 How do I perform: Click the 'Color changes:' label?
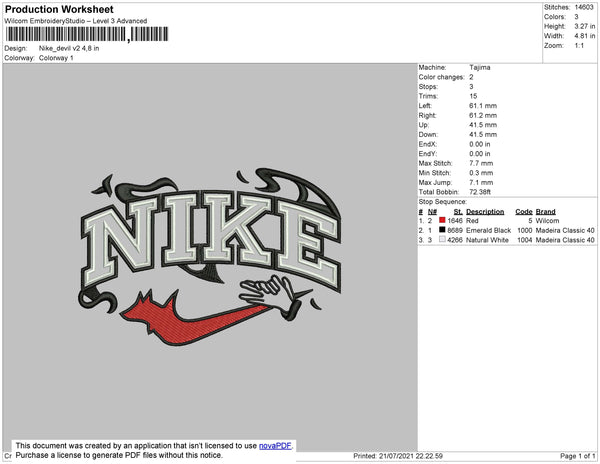click(441, 77)
